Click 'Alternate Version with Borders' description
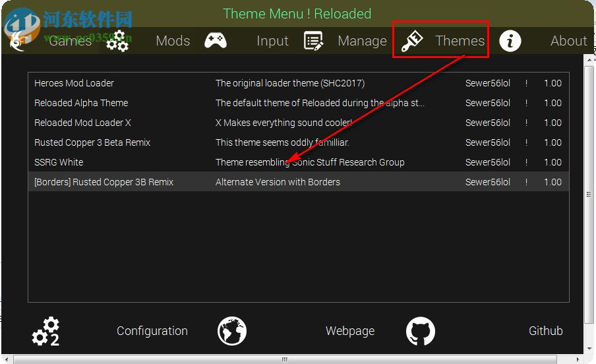Viewport: 596px width, 364px height. (x=278, y=182)
